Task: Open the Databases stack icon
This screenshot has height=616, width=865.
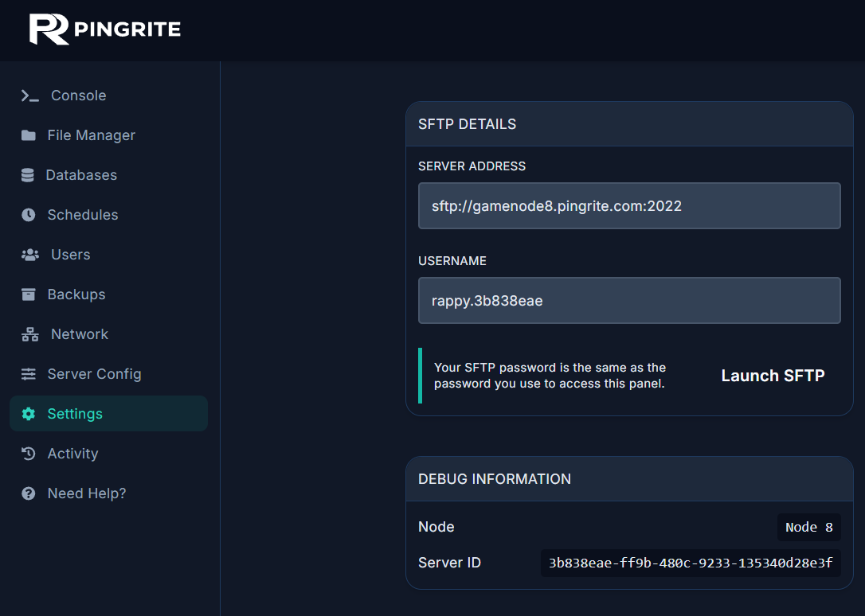Action: click(x=29, y=175)
